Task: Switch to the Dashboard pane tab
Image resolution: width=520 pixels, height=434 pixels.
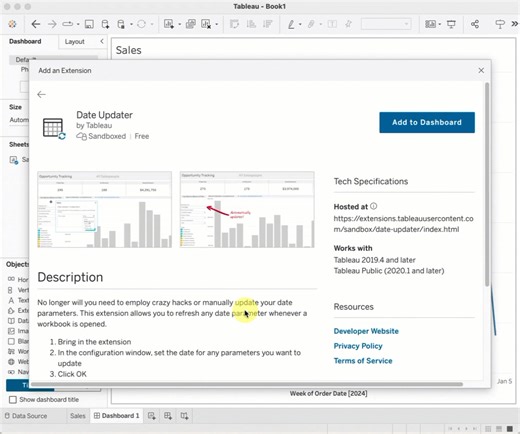Action: click(x=25, y=41)
